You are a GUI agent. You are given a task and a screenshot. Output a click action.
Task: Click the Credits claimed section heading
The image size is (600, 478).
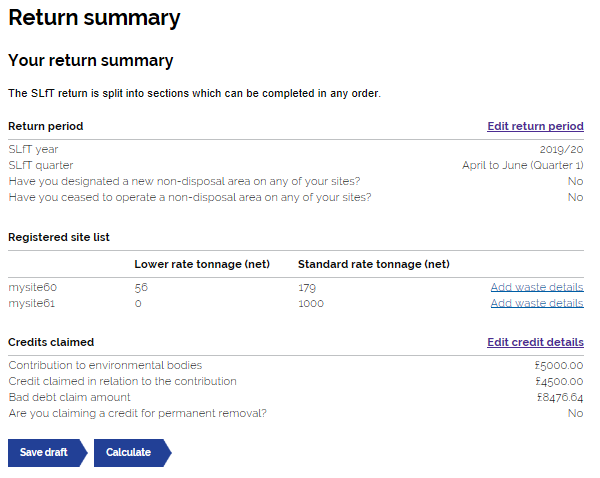tap(51, 342)
